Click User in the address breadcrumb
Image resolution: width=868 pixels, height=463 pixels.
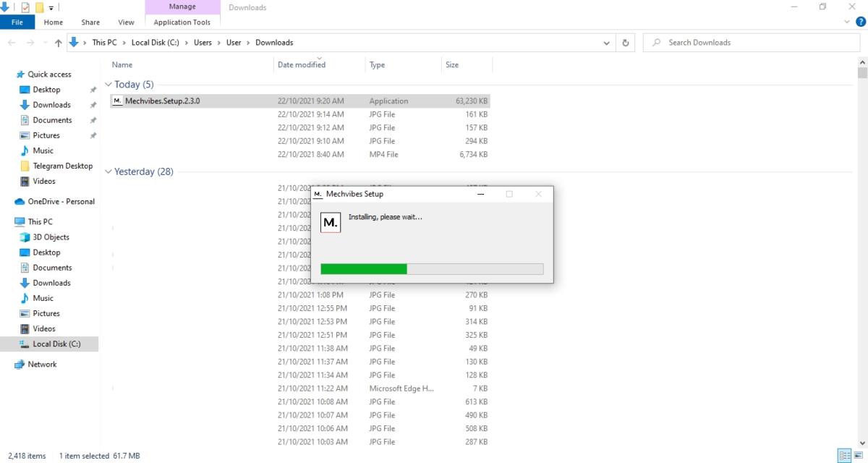[234, 43]
